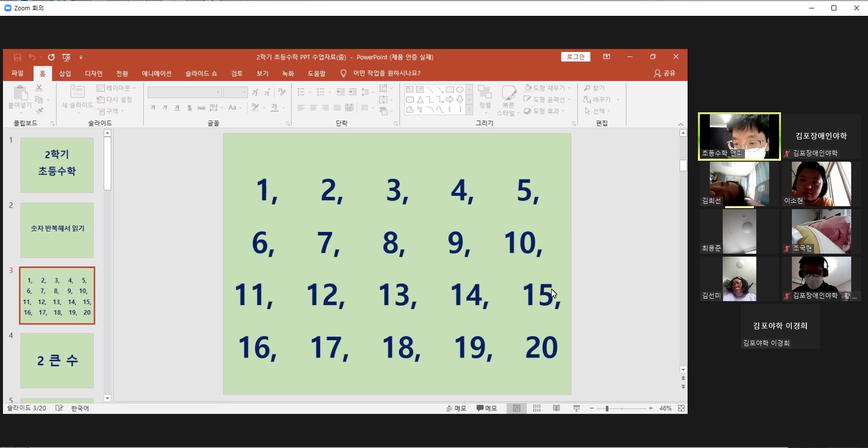Open the Slide Show (슬라이드 쇼) tab
Image resolution: width=868 pixels, height=448 pixels.
point(201,73)
